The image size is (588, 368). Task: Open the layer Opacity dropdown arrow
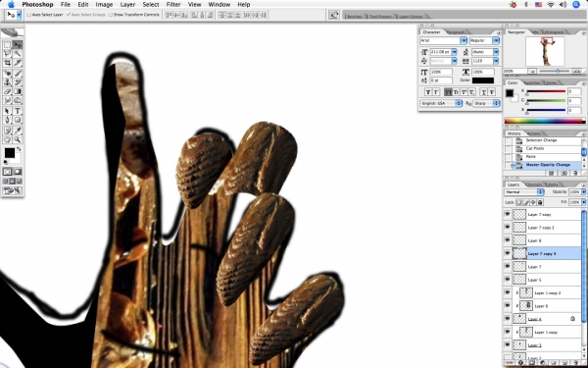coord(583,192)
